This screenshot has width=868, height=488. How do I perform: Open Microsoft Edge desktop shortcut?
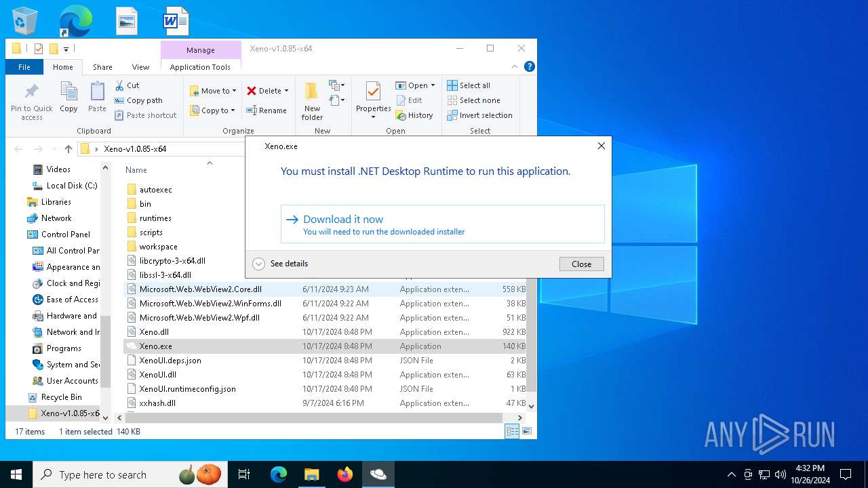(75, 21)
